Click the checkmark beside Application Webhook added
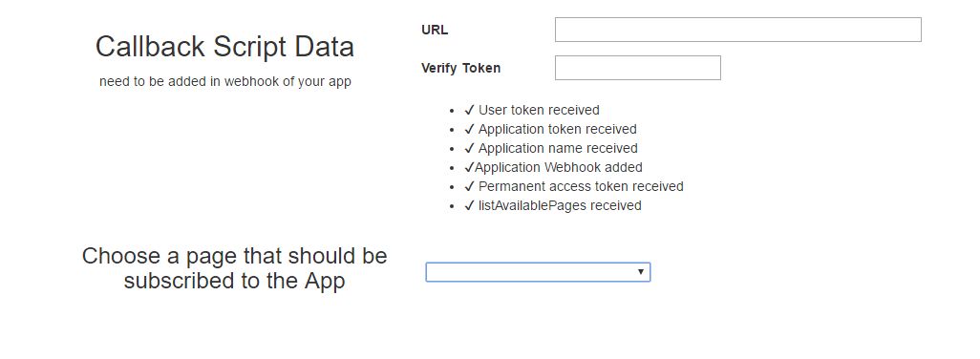Screen dimensions: 980x359 tap(469, 167)
